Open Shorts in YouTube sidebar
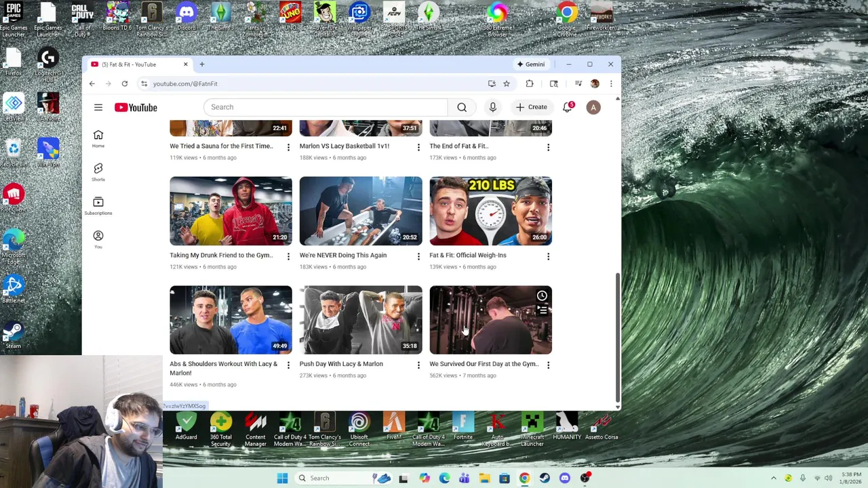Viewport: 868px width, 488px height. (x=98, y=172)
